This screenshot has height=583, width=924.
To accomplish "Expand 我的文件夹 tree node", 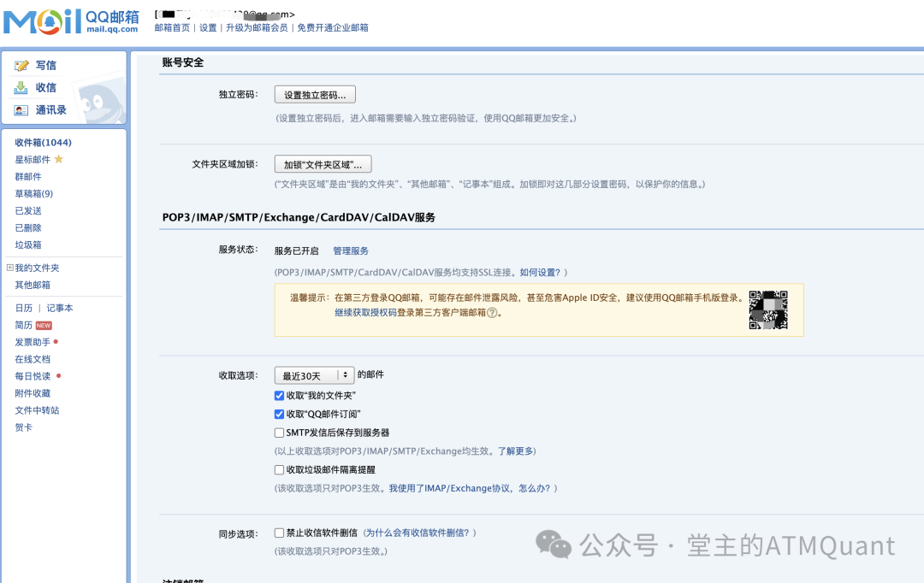I will (9, 268).
